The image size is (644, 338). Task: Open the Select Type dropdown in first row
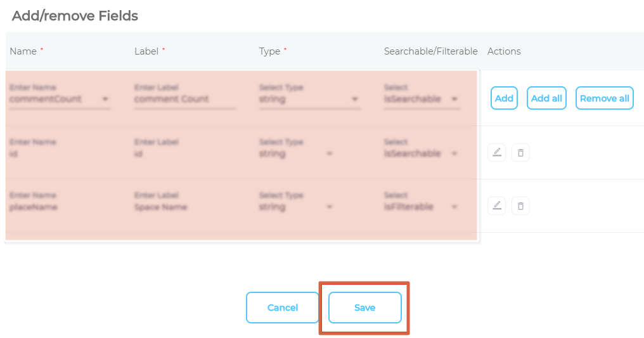354,100
